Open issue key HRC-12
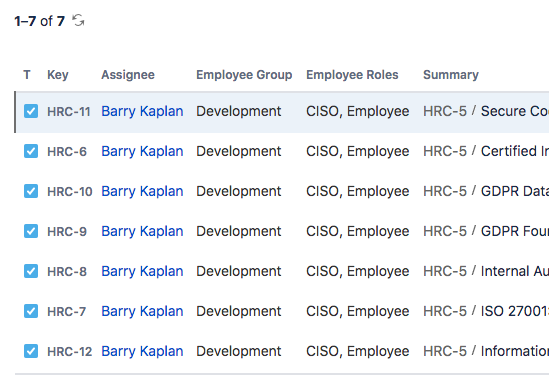 (69, 352)
